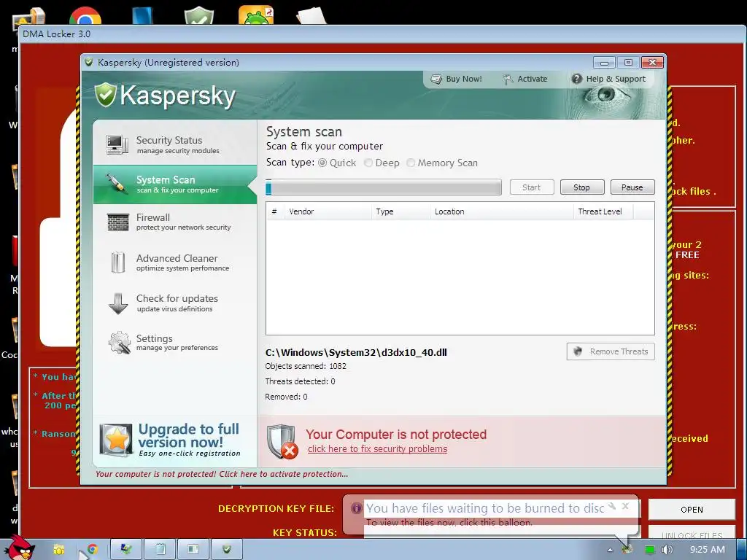Click the notepad taskbar button

tap(160, 550)
